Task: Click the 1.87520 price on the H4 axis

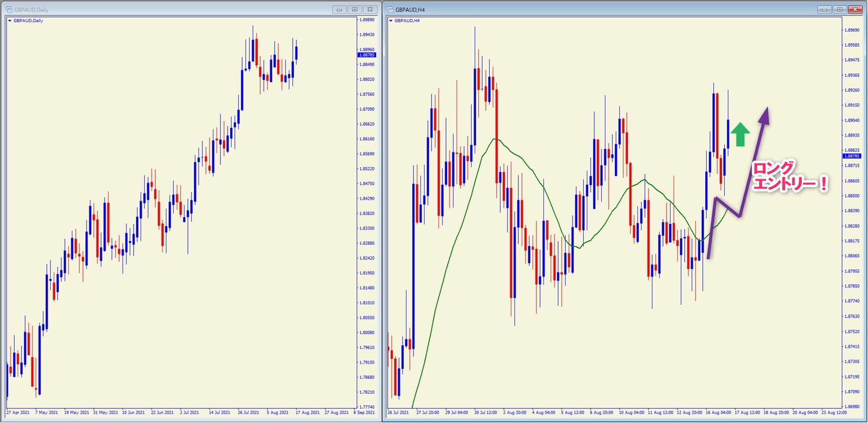Action: 852,332
